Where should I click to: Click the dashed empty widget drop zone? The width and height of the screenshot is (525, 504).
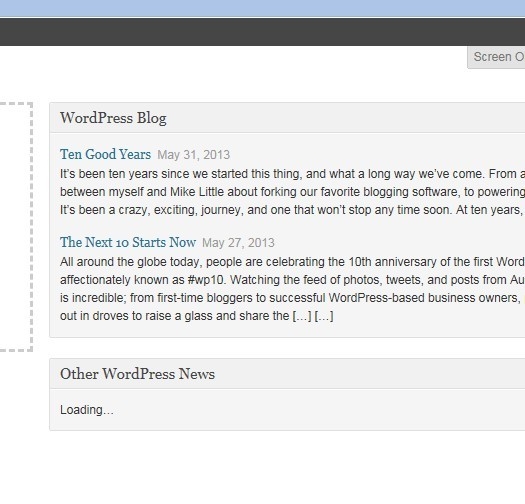pyautogui.click(x=16, y=227)
